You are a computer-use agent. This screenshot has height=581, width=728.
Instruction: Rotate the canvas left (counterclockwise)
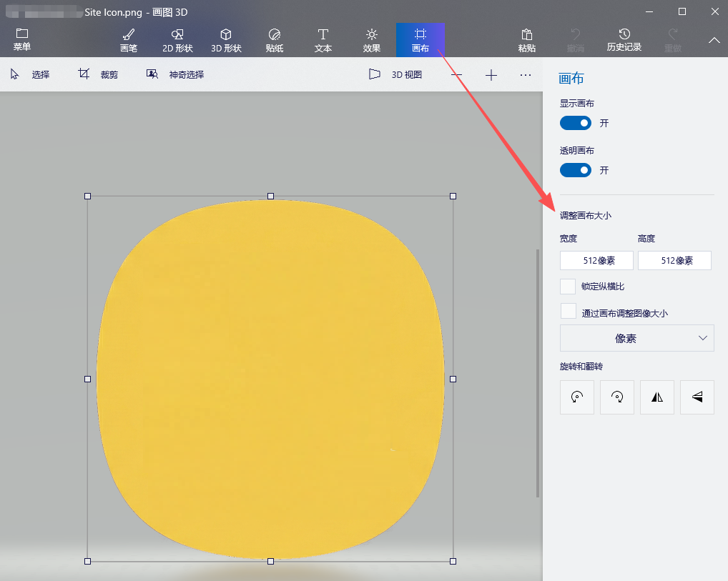click(577, 397)
